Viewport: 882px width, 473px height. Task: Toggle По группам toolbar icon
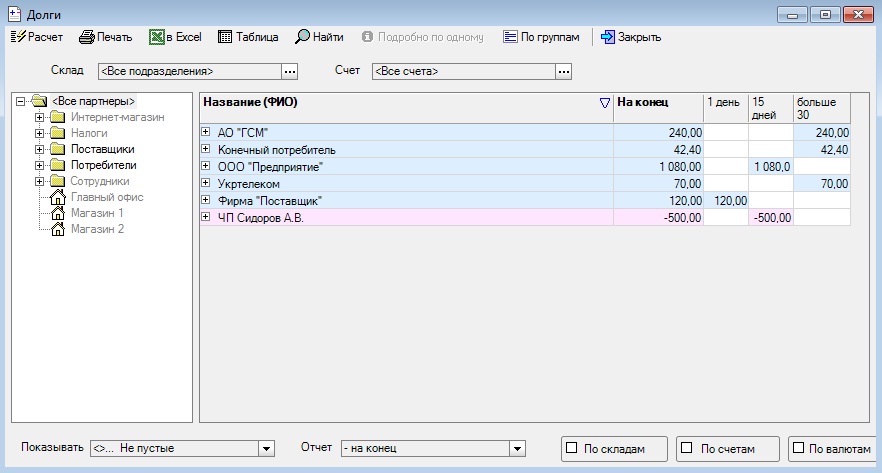[510, 37]
